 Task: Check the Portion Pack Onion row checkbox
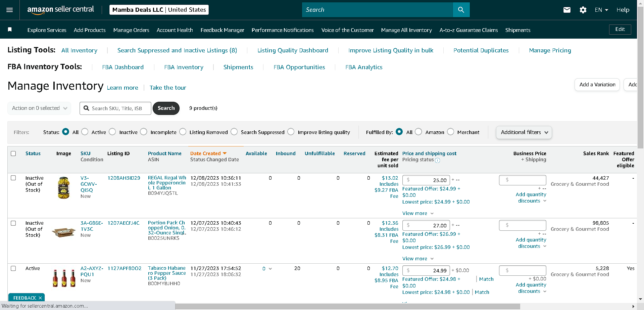tap(13, 223)
